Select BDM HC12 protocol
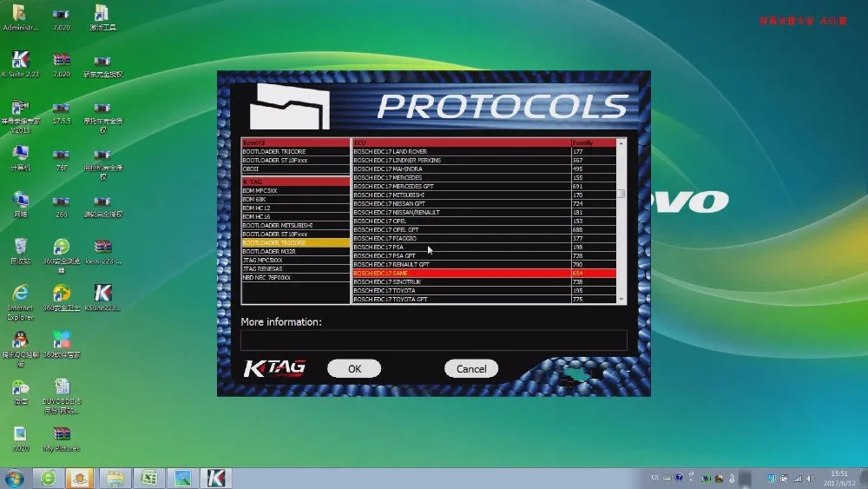The width and height of the screenshot is (868, 489). pos(296,208)
